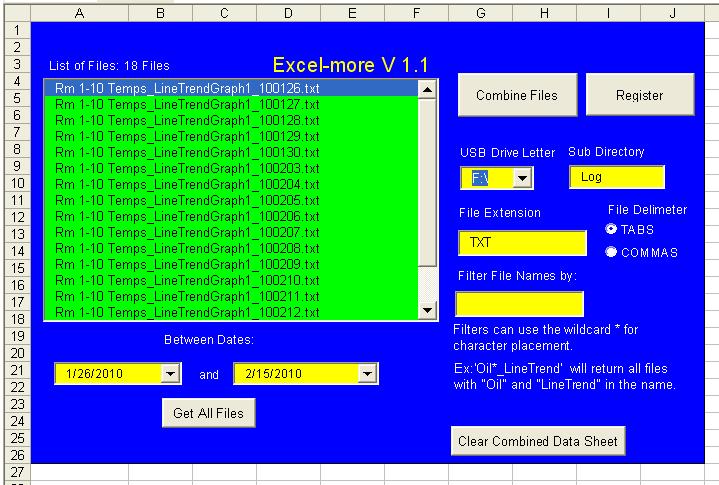Select column G header

coord(481,13)
